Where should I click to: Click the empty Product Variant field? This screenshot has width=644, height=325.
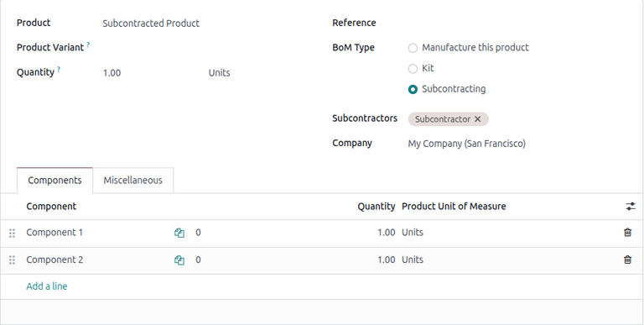(x=205, y=48)
